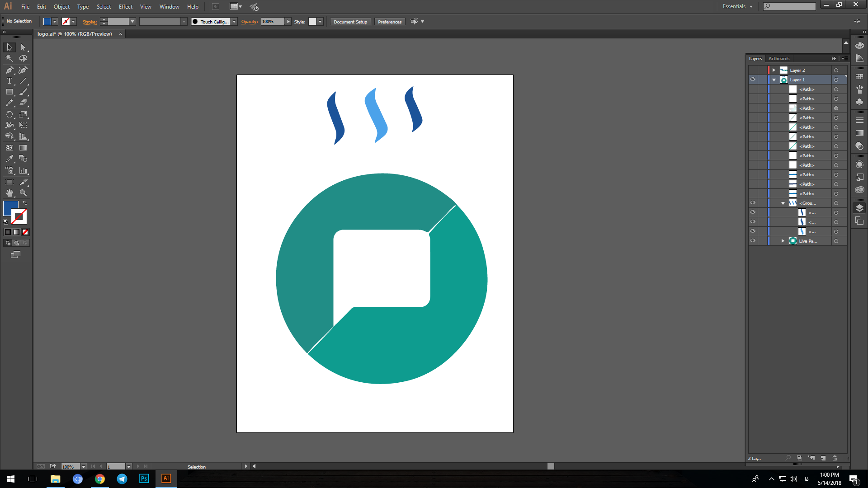
Task: Click the None color button in toolbox
Action: (x=25, y=232)
